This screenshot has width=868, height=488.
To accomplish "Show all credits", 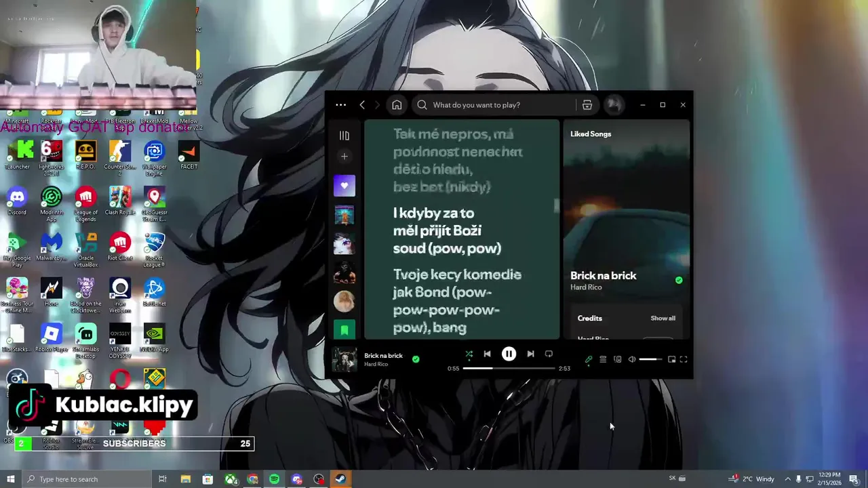I will [x=663, y=319].
